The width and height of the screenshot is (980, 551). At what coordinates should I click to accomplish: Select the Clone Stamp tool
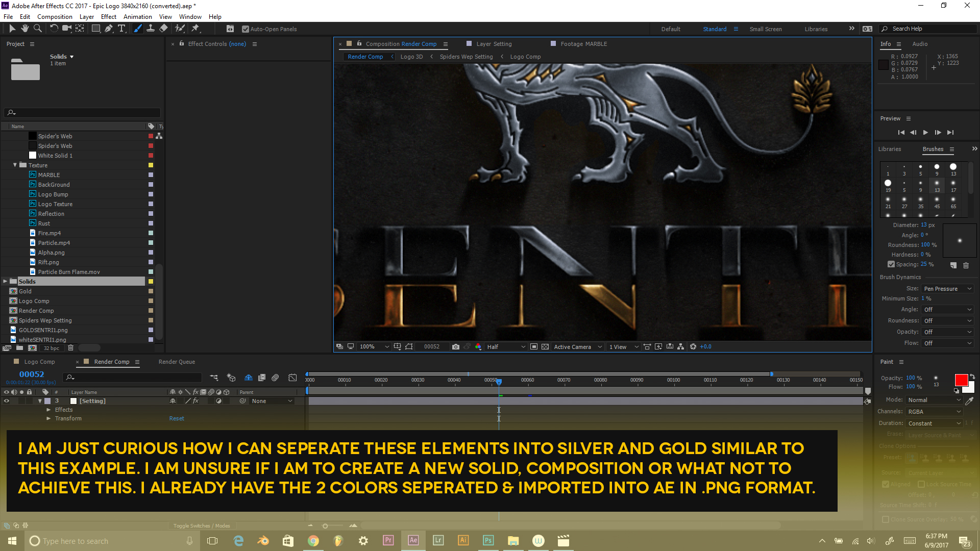point(151,29)
